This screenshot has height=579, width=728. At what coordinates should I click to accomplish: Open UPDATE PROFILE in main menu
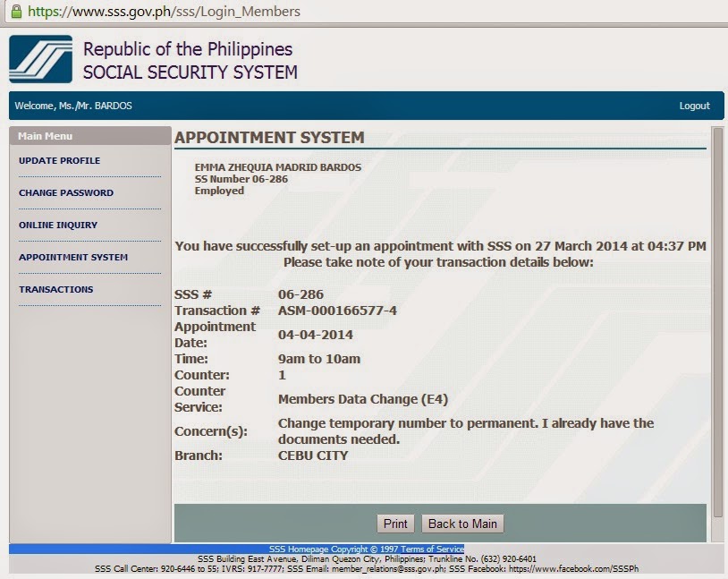click(x=59, y=161)
